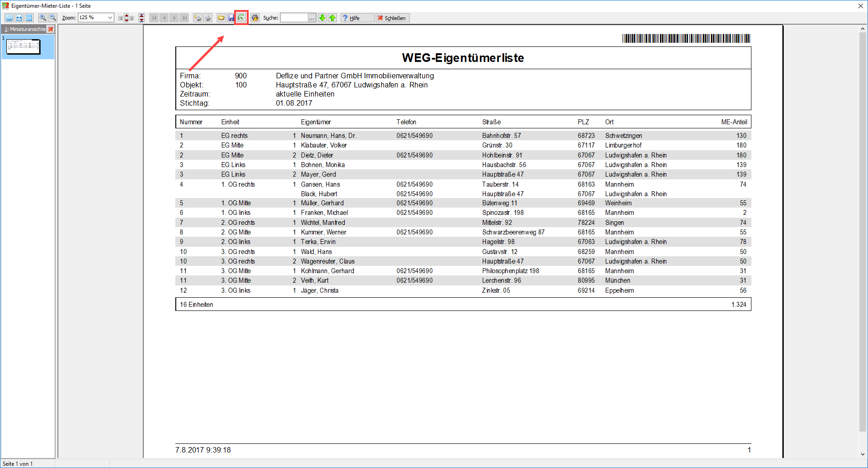Click street 'Schwarzbeerenweg 87'
Viewport: 868px width, 468px height.
[514, 232]
